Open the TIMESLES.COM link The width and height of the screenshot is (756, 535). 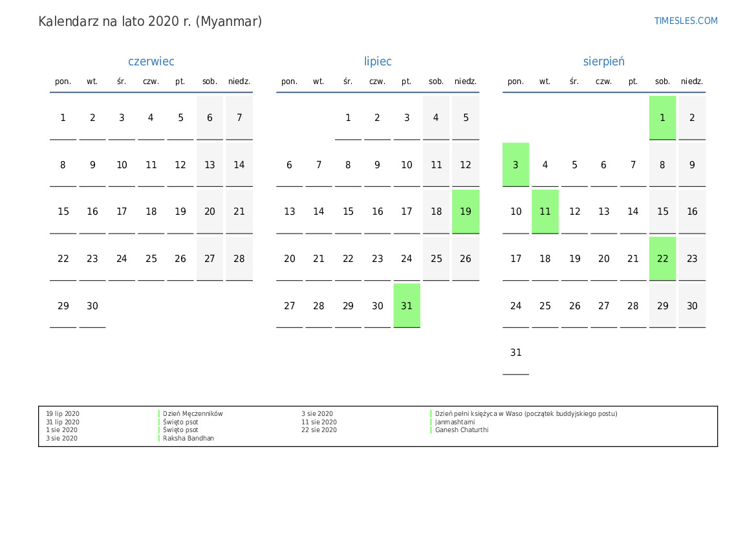pos(686,21)
